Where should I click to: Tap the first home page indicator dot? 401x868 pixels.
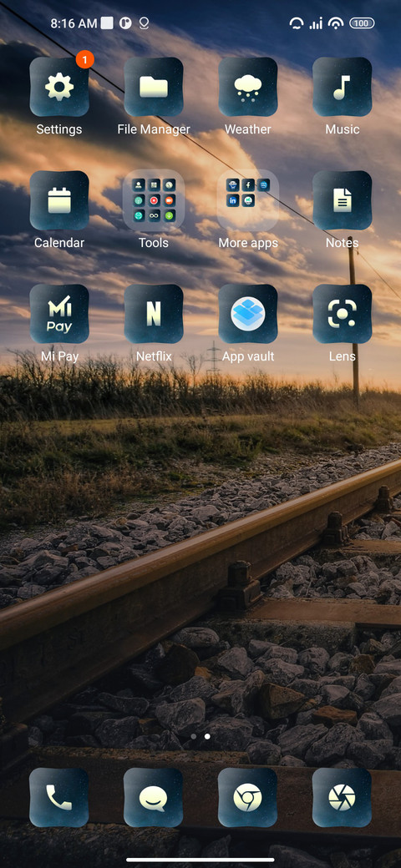[193, 737]
